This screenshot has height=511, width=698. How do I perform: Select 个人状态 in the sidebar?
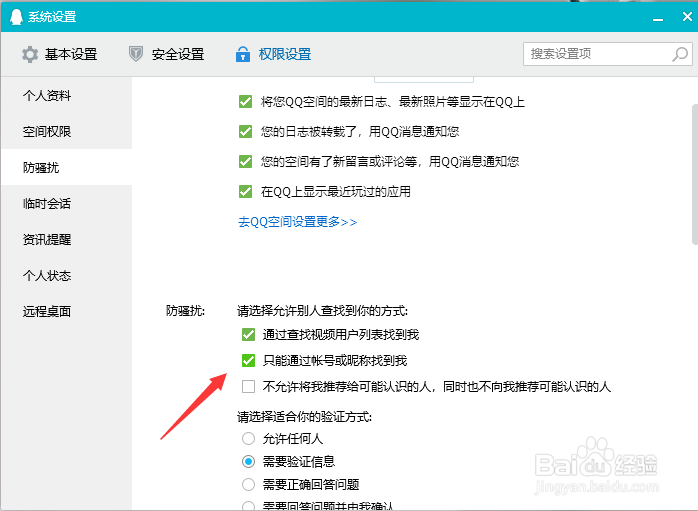[x=66, y=276]
